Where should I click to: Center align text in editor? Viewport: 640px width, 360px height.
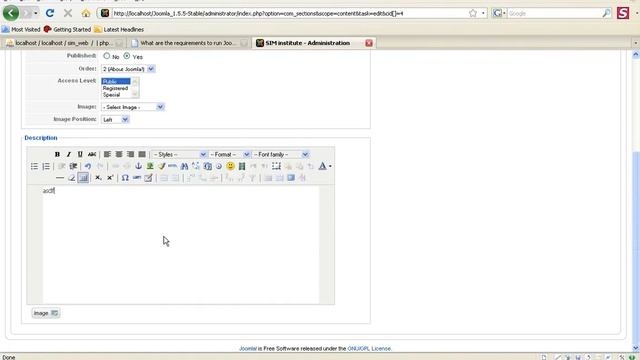(x=119, y=154)
